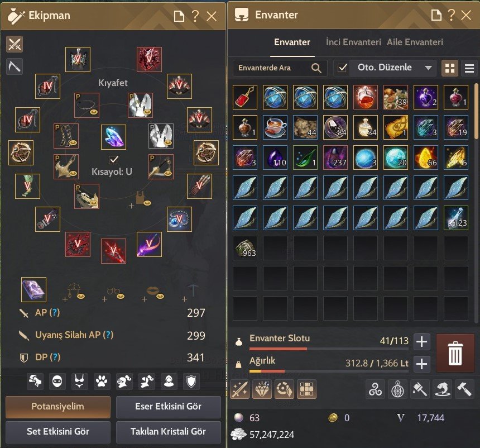Click the shield icon in equipment row

click(191, 382)
